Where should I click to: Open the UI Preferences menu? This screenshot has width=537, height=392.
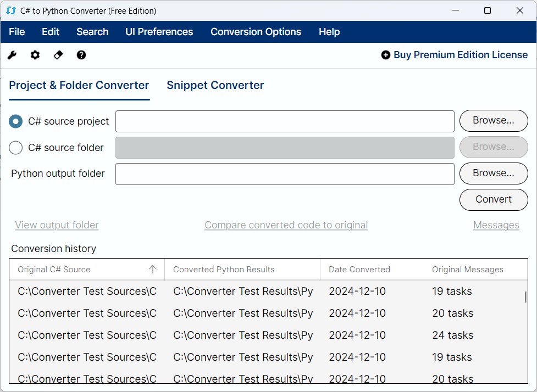pyautogui.click(x=159, y=32)
